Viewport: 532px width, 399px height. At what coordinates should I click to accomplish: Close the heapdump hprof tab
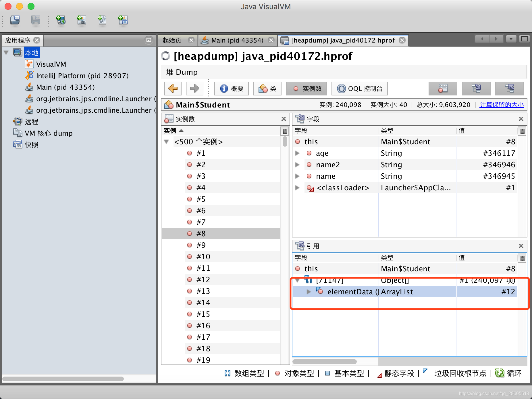(x=402, y=40)
